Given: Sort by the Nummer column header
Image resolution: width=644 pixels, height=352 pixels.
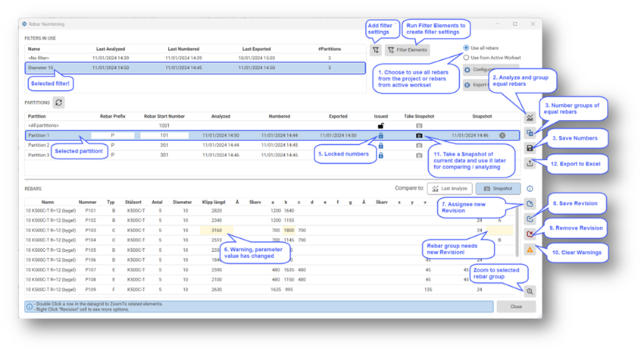Looking at the screenshot, I should point(87,202).
